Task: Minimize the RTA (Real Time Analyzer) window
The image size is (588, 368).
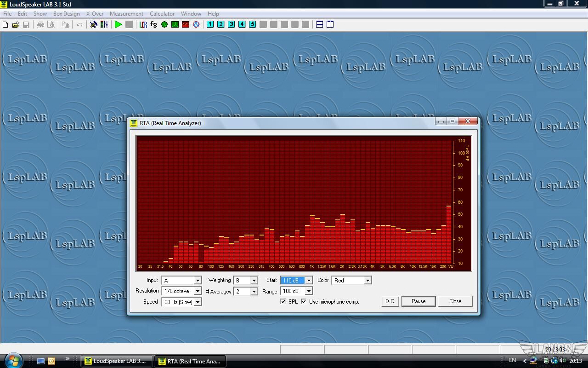Action: pyautogui.click(x=441, y=121)
